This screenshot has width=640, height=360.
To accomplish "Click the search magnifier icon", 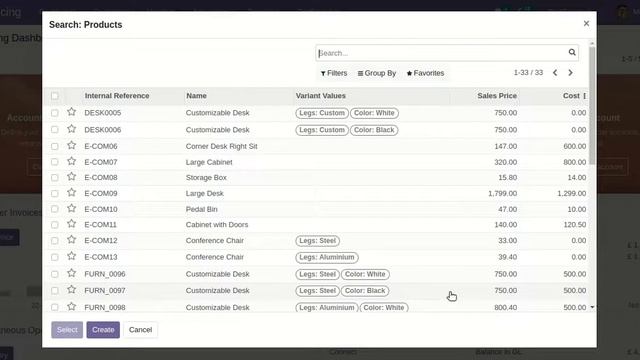I will (572, 52).
